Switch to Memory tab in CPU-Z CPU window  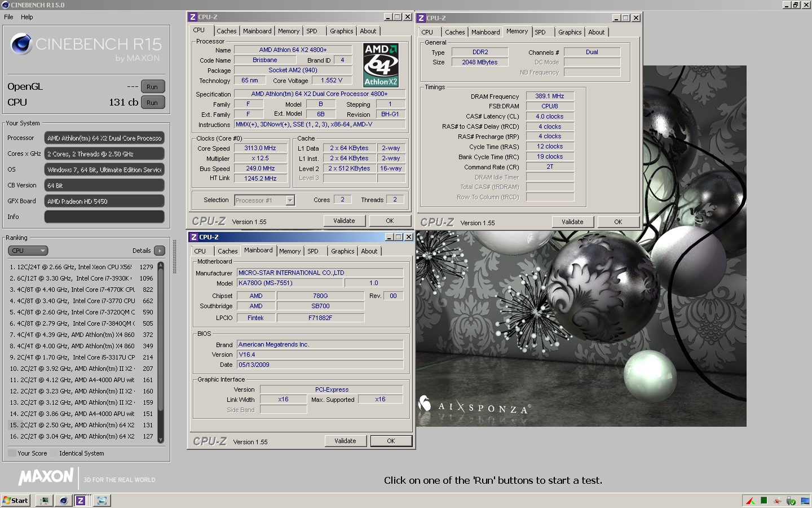289,31
